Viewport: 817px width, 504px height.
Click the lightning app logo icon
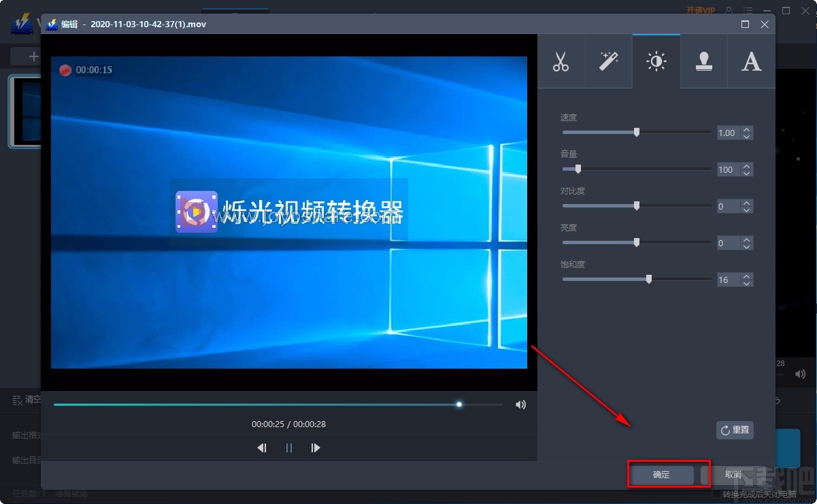point(20,21)
